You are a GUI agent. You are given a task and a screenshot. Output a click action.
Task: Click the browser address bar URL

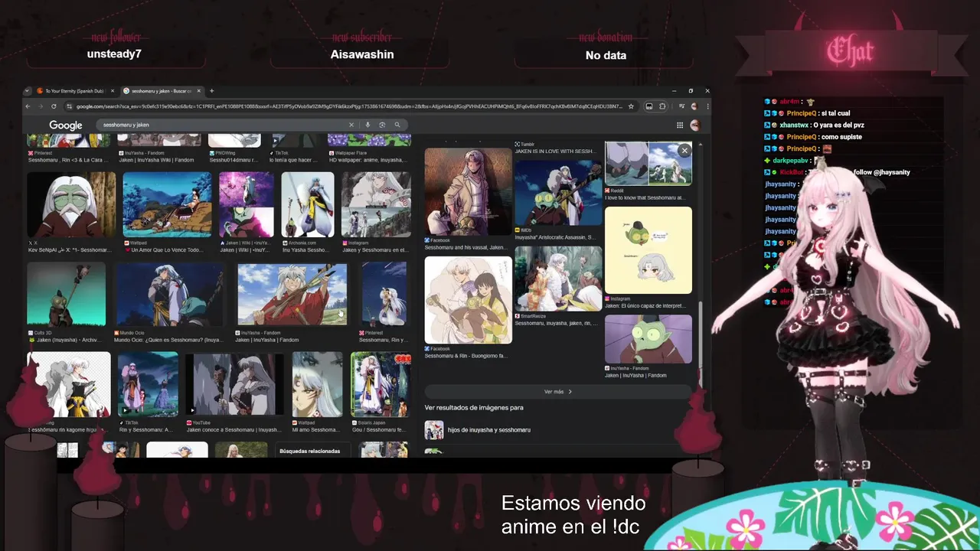tap(348, 106)
